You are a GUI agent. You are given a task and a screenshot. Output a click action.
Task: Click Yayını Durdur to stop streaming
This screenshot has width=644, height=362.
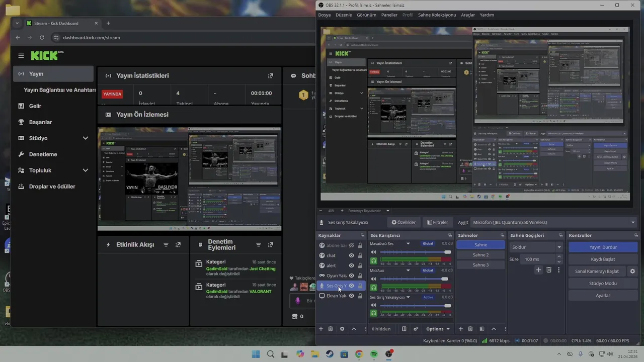tap(603, 247)
